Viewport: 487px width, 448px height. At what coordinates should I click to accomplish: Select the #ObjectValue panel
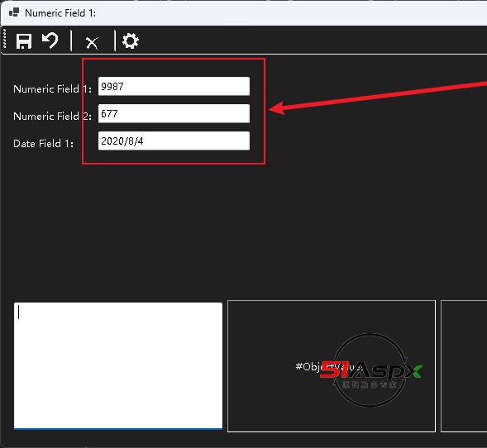[x=332, y=366]
